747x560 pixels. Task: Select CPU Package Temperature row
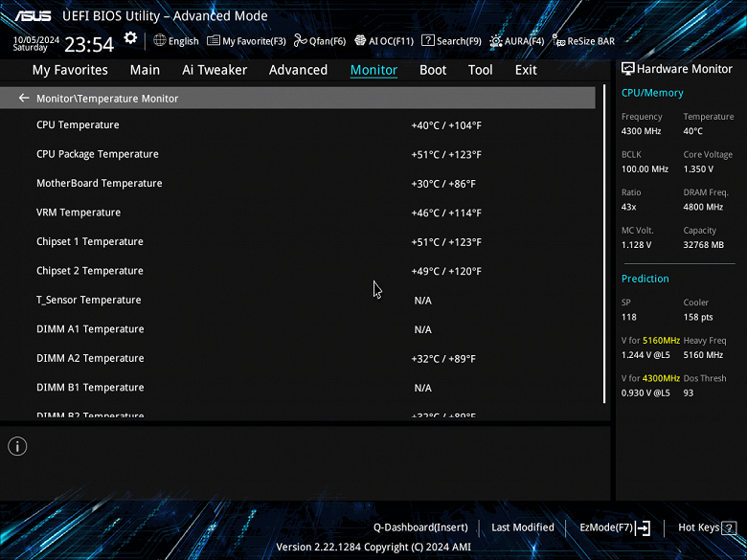[298, 154]
